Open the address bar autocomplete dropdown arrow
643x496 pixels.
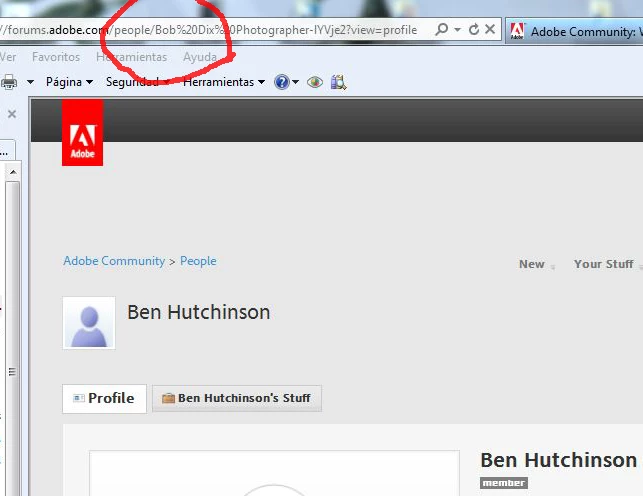pyautogui.click(x=458, y=30)
